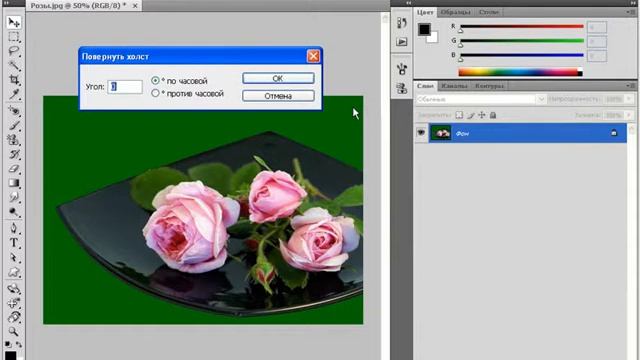Select the Magic Wand tool
This screenshot has width=640, height=360.
tap(13, 65)
